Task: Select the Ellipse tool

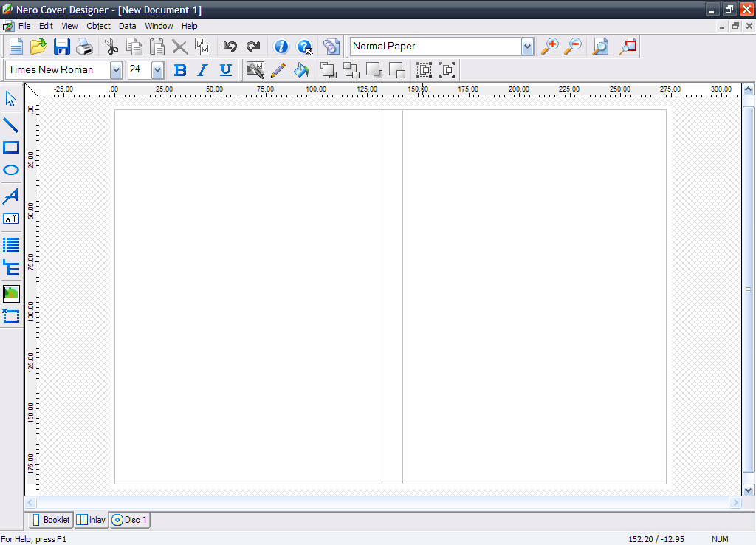Action: tap(11, 171)
